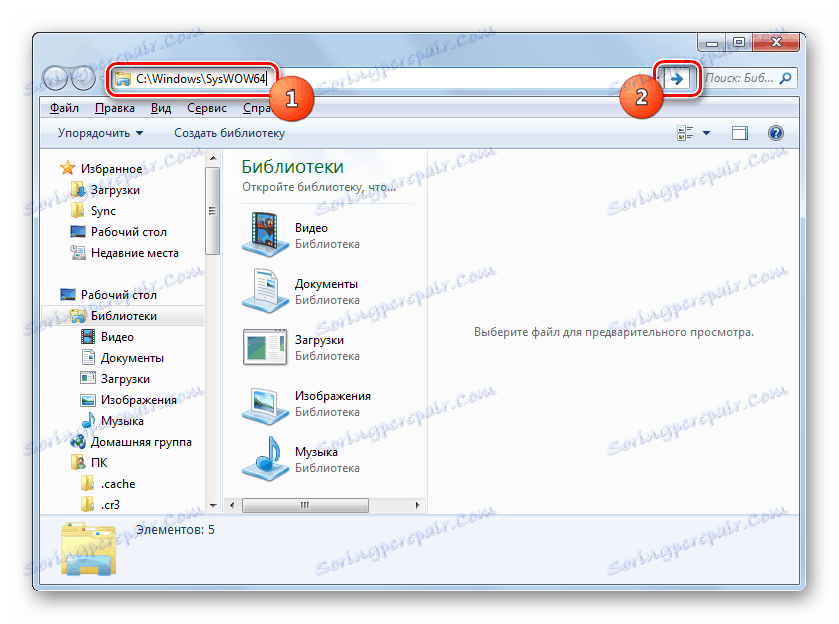Image resolution: width=839 pixels, height=624 pixels.
Task: Open the Правка menu
Action: click(x=115, y=108)
